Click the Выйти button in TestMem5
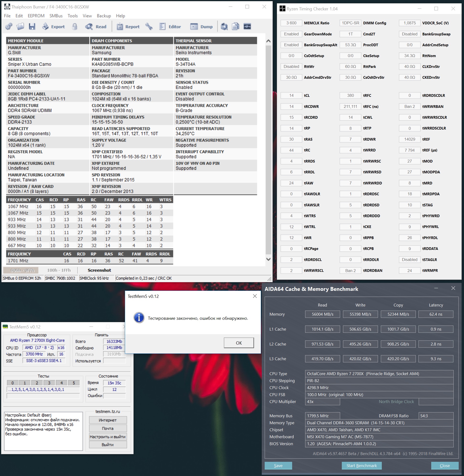Screen dimensions: 464x476 (108, 445)
